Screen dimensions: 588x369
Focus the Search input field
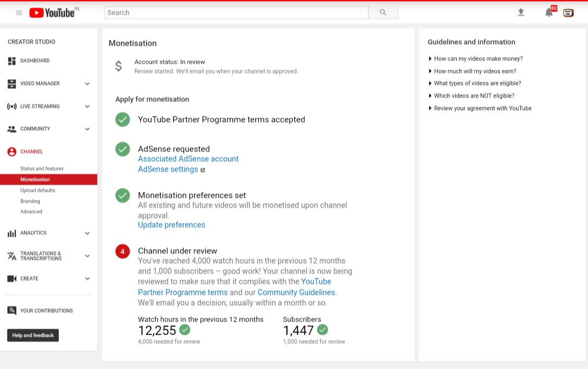coord(236,13)
